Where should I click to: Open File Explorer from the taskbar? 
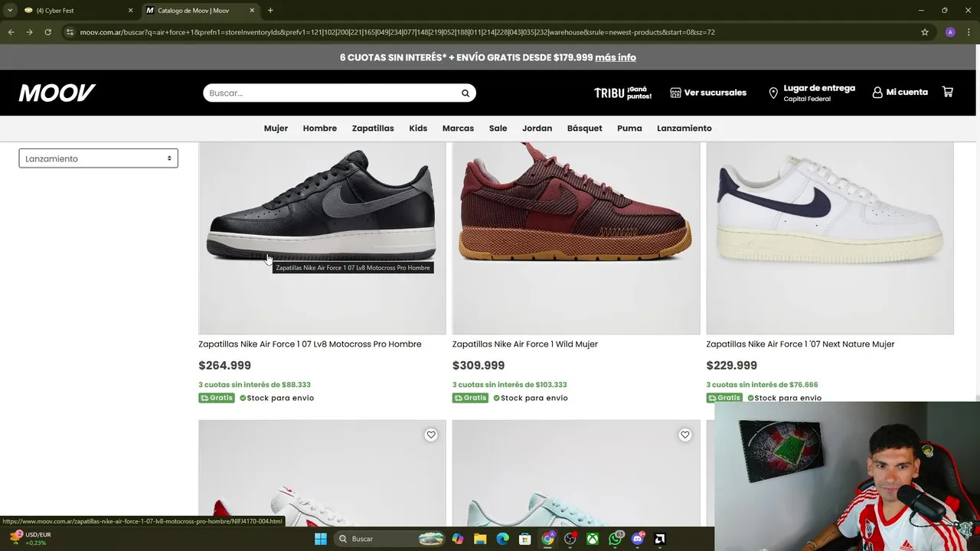480,539
